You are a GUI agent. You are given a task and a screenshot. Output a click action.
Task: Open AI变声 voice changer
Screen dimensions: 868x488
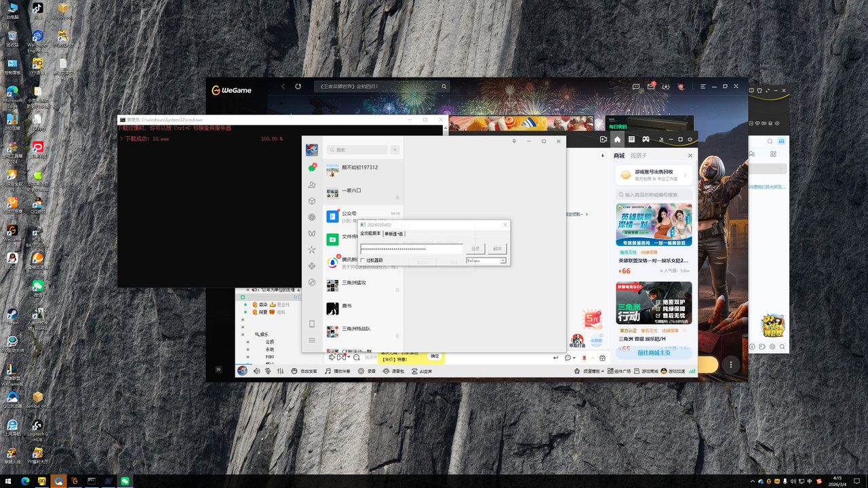pyautogui.click(x=422, y=371)
